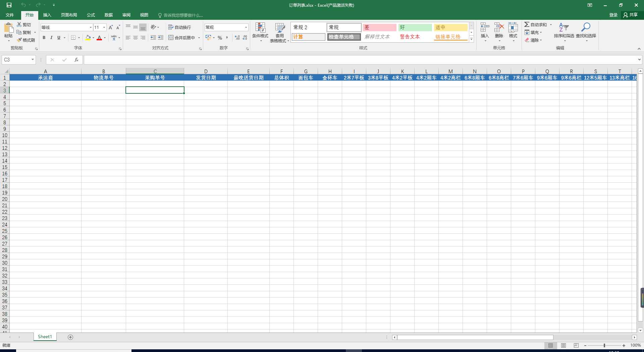The height and width of the screenshot is (352, 644).
Task: Open Sort and Filter icon
Action: 564,28
